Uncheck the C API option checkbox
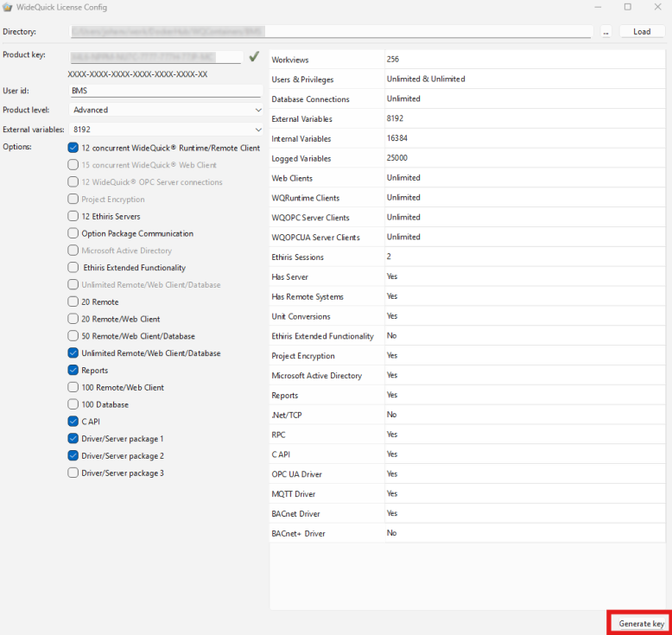The height and width of the screenshot is (635, 672). [73, 422]
